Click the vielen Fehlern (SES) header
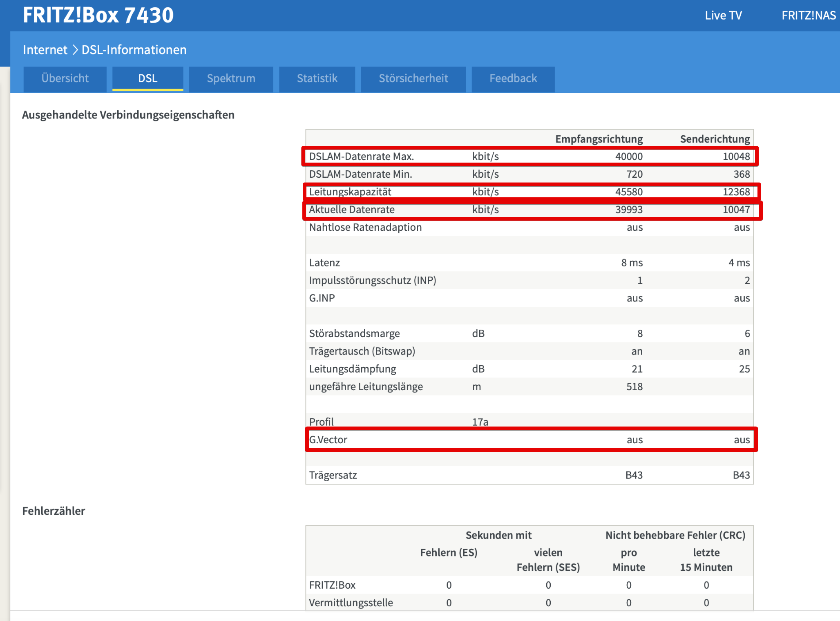 [548, 560]
